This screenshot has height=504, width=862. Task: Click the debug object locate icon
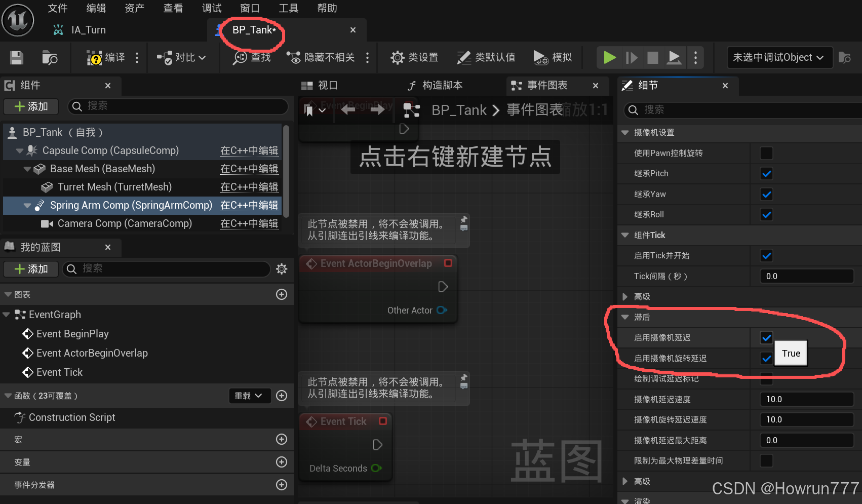tap(845, 58)
